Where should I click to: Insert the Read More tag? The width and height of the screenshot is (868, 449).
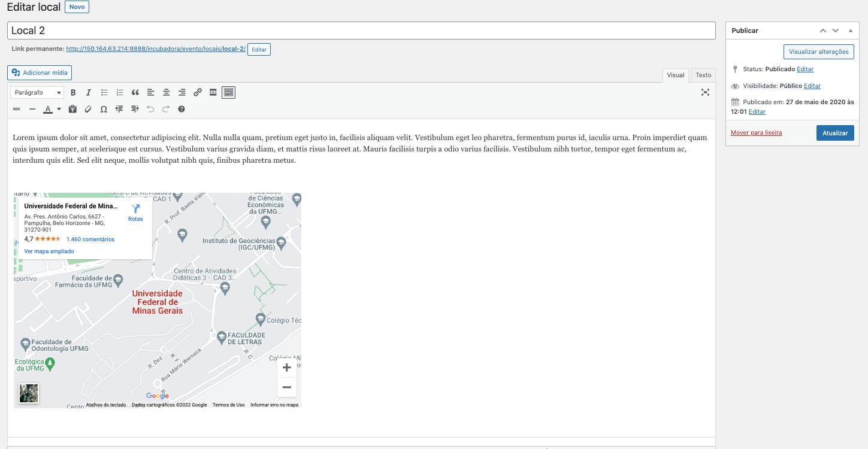[213, 93]
